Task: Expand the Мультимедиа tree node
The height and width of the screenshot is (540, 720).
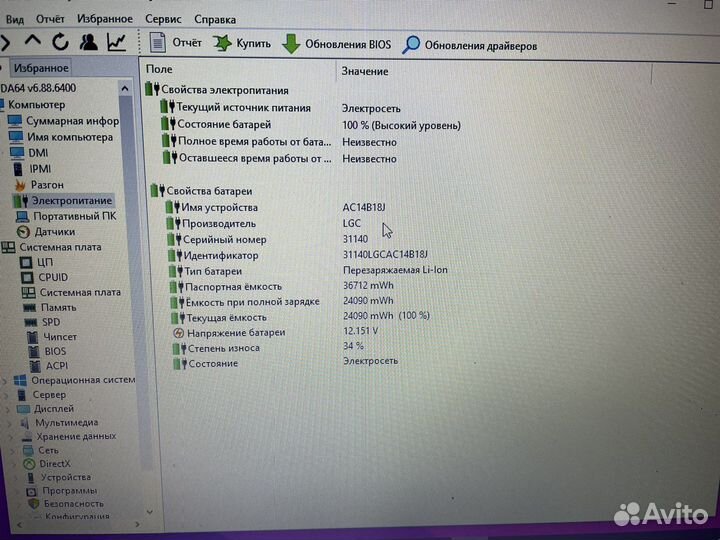Action: click(10, 424)
